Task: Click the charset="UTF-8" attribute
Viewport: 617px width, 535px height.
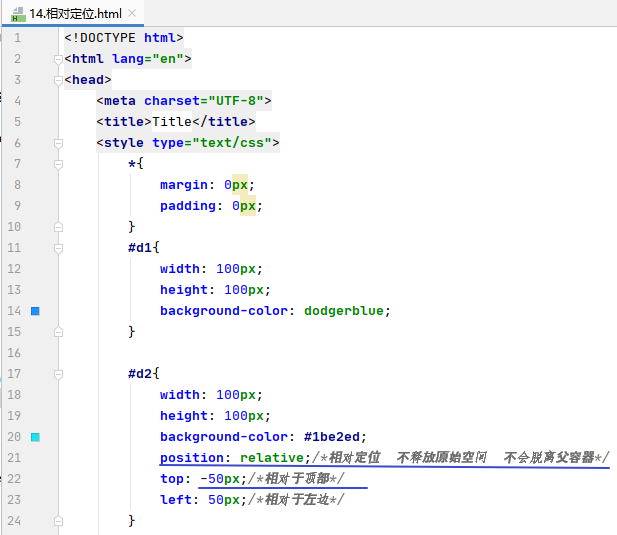Action: pyautogui.click(x=204, y=101)
